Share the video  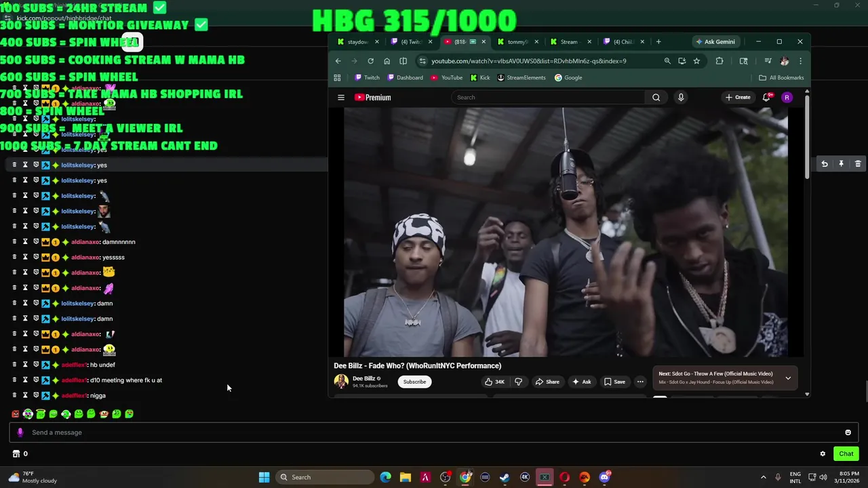(x=547, y=382)
